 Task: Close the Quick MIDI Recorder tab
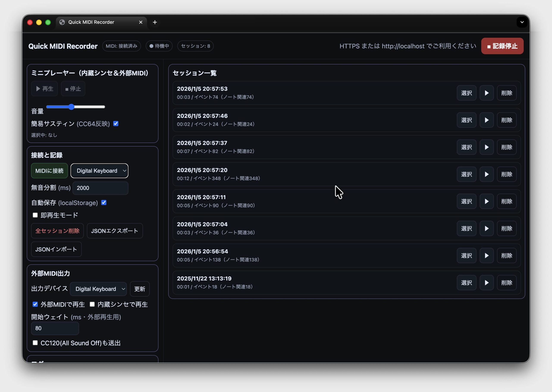click(x=141, y=22)
